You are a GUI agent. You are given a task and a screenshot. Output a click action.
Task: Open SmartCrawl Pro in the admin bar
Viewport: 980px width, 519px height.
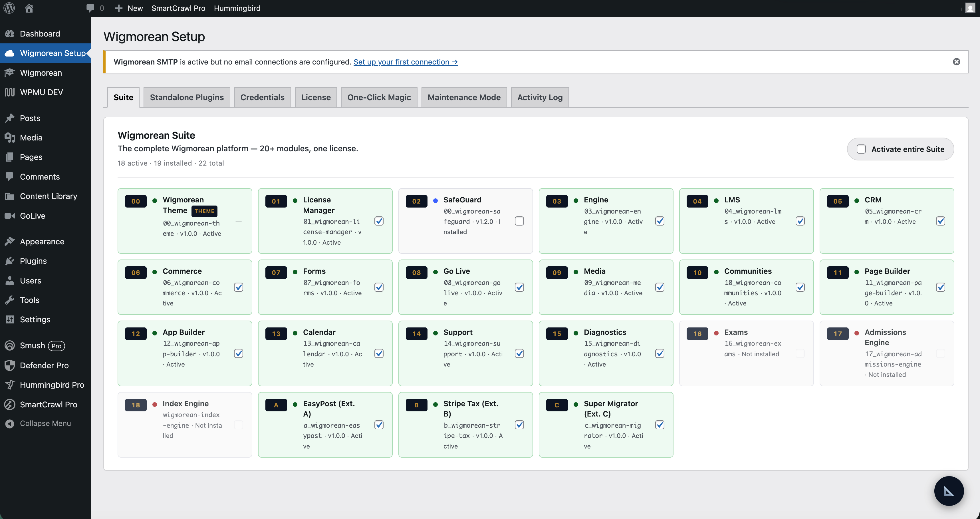[x=178, y=8]
